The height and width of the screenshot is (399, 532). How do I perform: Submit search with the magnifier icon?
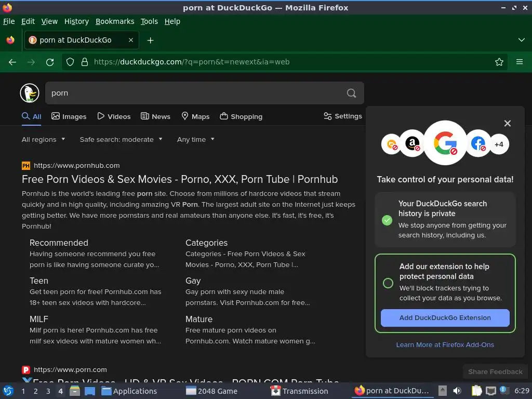352,93
